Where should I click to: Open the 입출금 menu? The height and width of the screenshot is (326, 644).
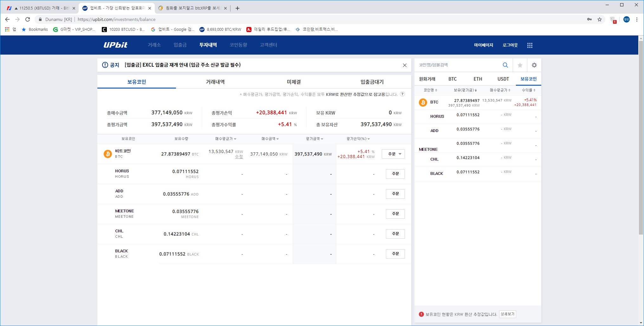180,45
